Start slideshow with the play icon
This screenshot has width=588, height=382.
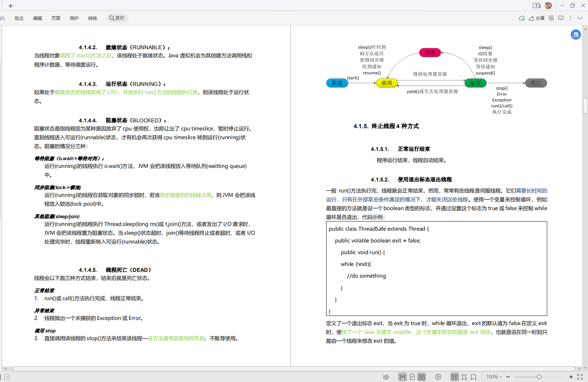(x=438, y=377)
